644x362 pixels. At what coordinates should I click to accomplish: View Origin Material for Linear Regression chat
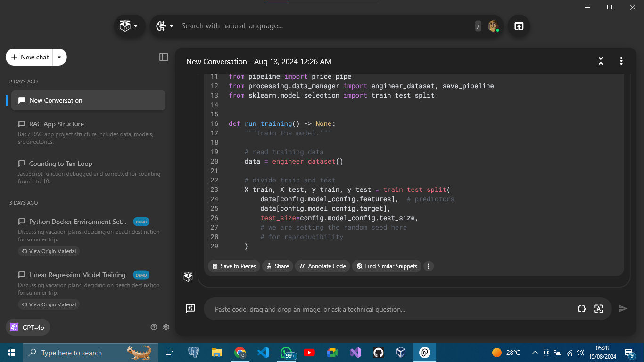click(x=49, y=304)
